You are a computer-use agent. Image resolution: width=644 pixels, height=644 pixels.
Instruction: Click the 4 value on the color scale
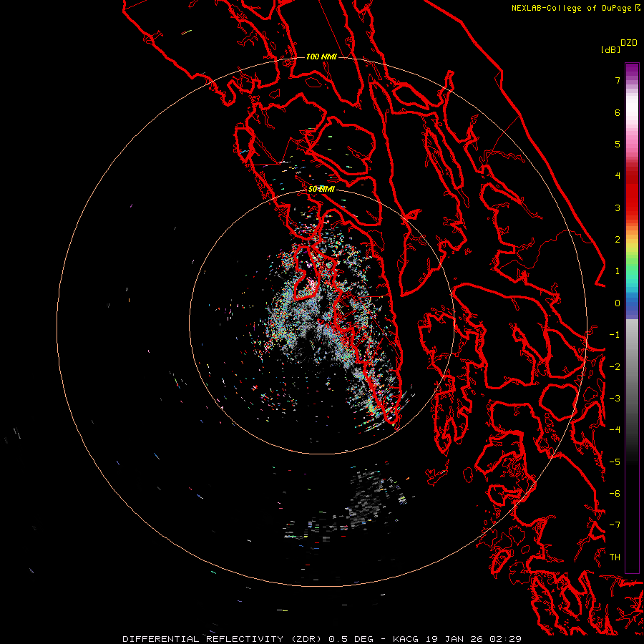click(618, 176)
